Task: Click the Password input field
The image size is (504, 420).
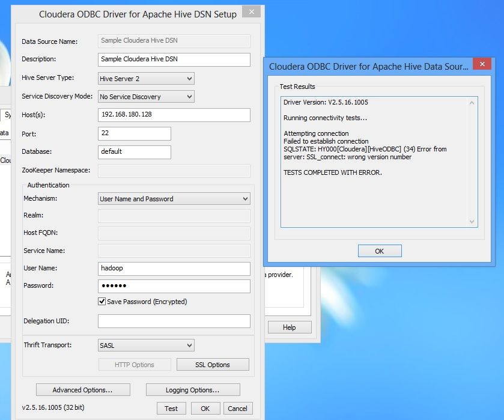Action: [174, 286]
